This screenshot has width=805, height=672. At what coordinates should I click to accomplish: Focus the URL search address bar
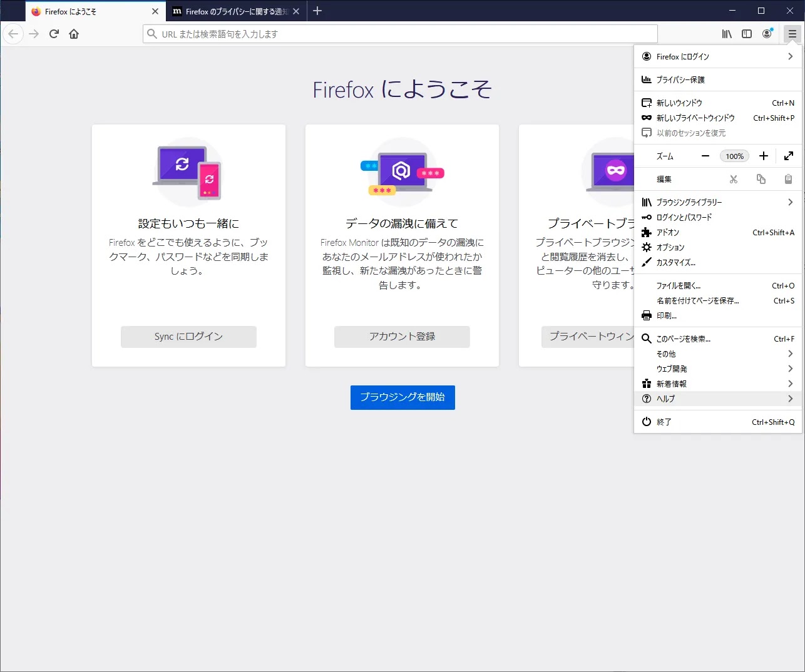(x=400, y=34)
